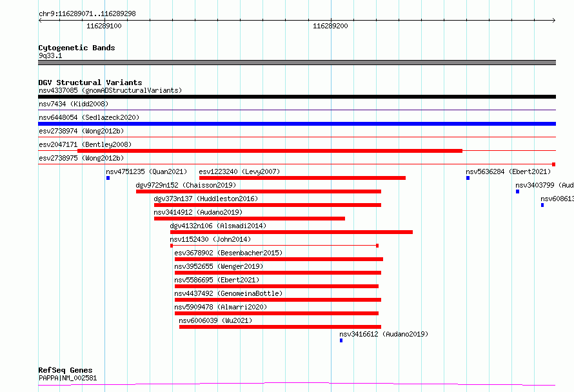This screenshot has height=392, width=574.
Task: Select the red Huddleston2016 variant bar
Action: point(268,205)
